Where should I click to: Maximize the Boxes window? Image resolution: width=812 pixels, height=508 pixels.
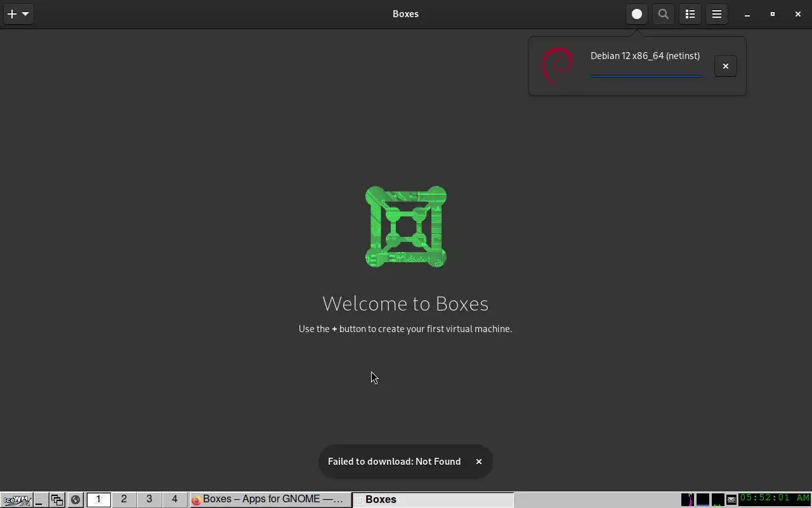coord(773,14)
